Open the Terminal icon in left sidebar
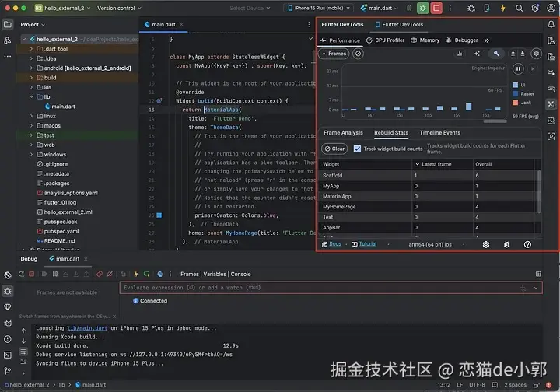The height and width of the screenshot is (392, 560). (x=8, y=355)
